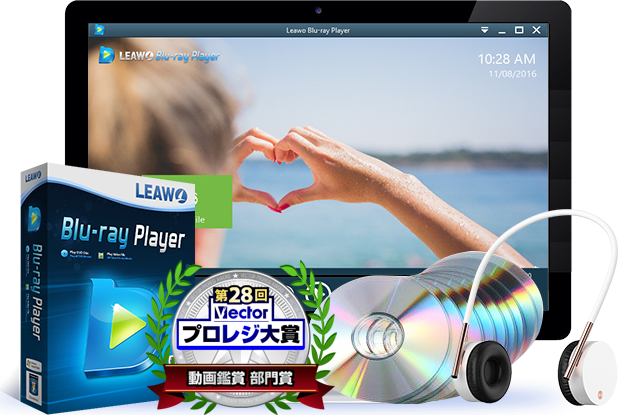Click the 10:28 AM clock text
The height and width of the screenshot is (415, 618).
[506, 59]
